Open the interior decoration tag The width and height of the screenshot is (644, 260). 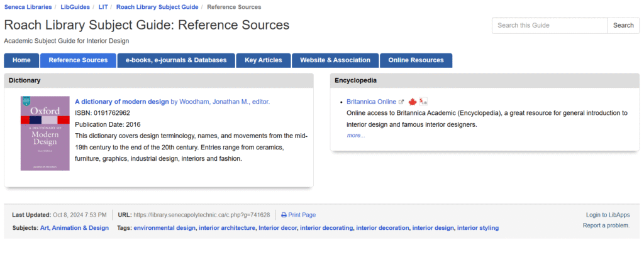pyautogui.click(x=382, y=228)
